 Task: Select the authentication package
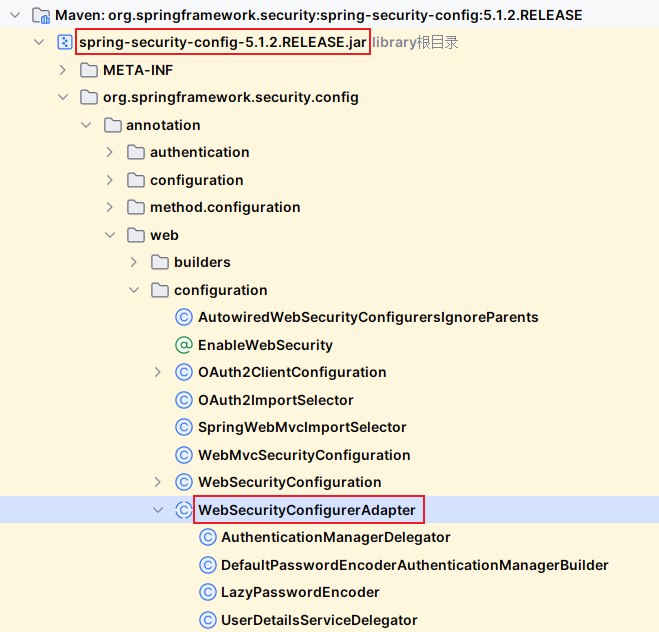(x=200, y=153)
